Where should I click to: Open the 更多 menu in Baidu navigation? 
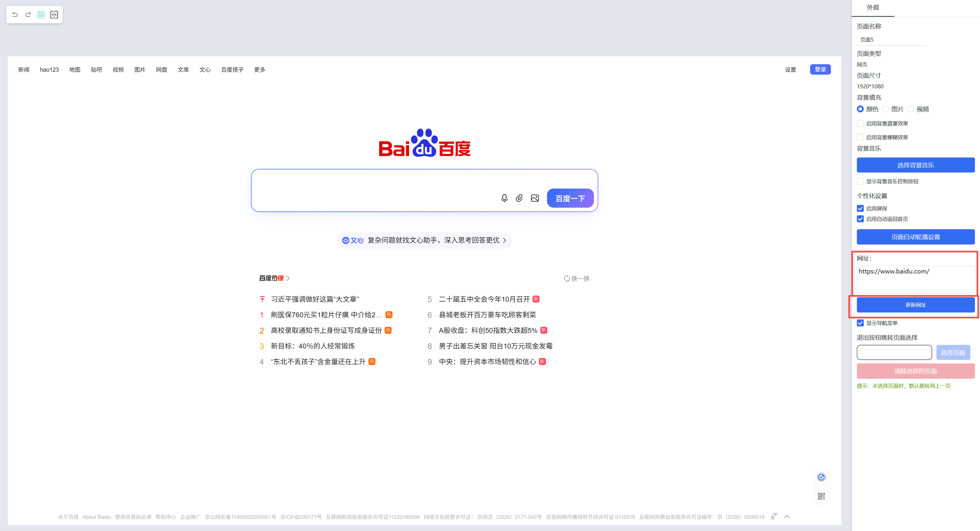tap(260, 70)
